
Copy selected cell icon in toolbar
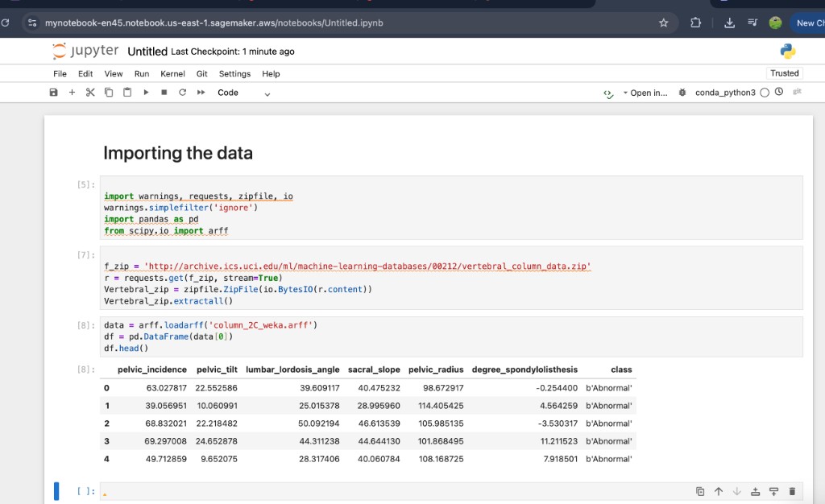109,93
